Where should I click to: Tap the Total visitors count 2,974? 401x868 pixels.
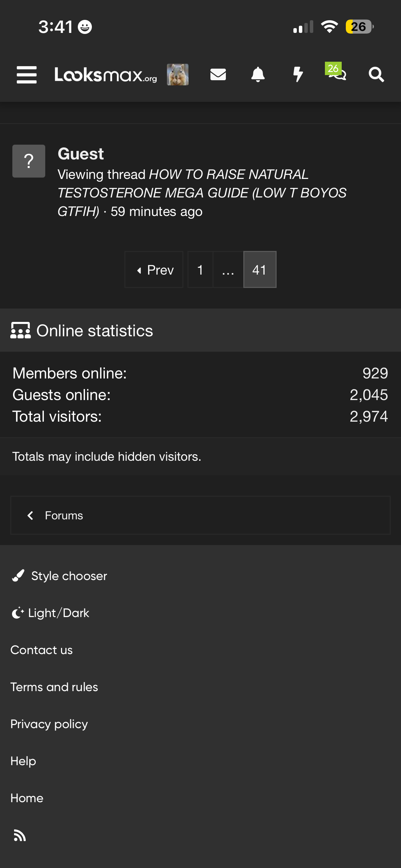click(369, 417)
